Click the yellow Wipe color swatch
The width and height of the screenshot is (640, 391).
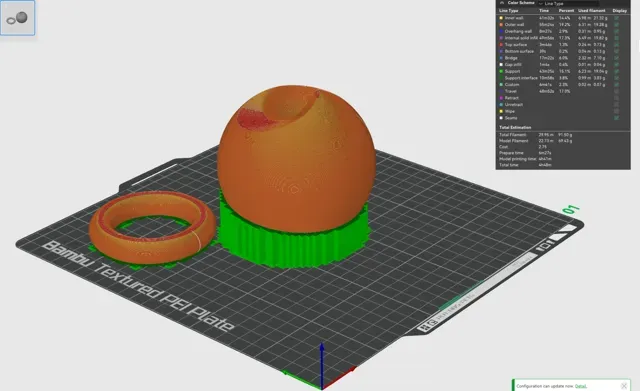(501, 111)
